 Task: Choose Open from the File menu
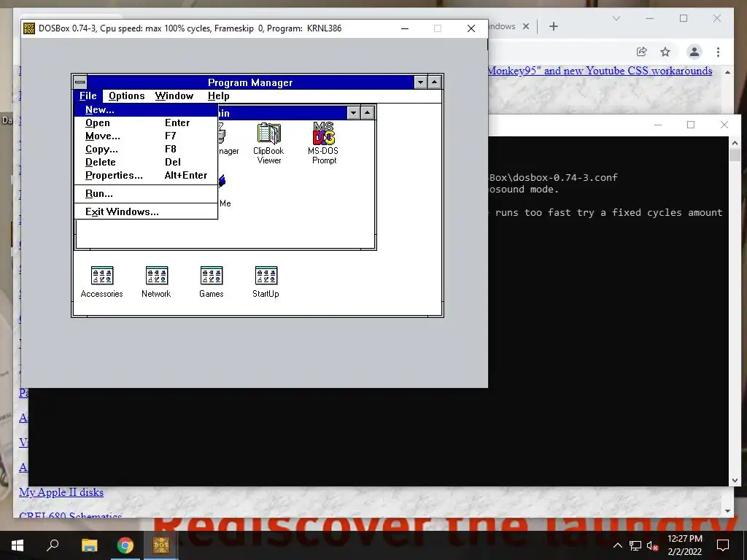(146, 122)
